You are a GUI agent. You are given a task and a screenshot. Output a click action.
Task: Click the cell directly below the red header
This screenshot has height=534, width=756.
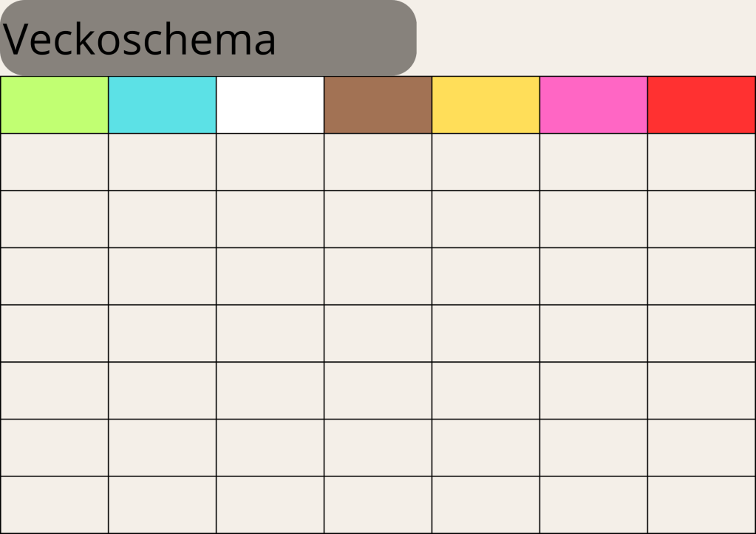tap(701, 162)
